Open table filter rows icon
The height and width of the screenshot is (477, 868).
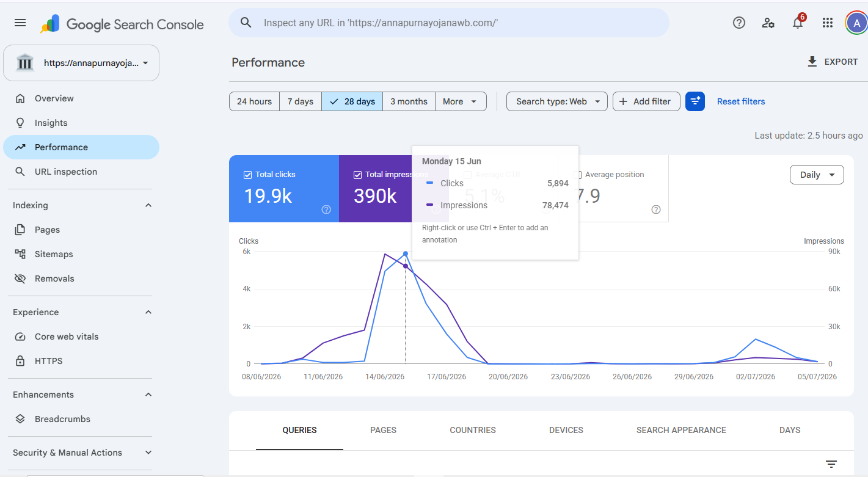(x=831, y=464)
